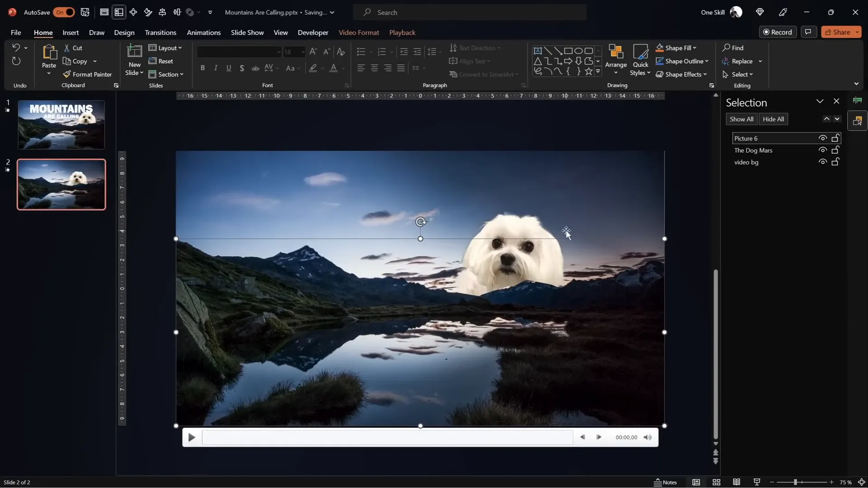Viewport: 868px width, 488px height.
Task: Open the Insert ribbon tab
Action: [x=71, y=33]
